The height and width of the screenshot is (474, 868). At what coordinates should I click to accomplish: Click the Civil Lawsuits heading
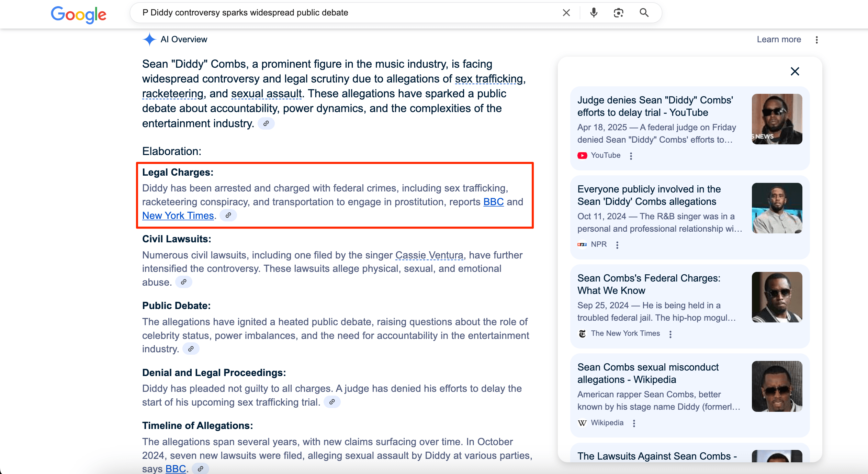pos(177,239)
